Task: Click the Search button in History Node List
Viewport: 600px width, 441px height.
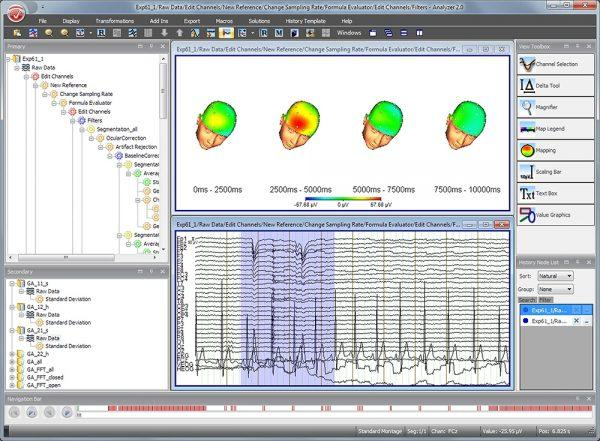Action: 528,299
